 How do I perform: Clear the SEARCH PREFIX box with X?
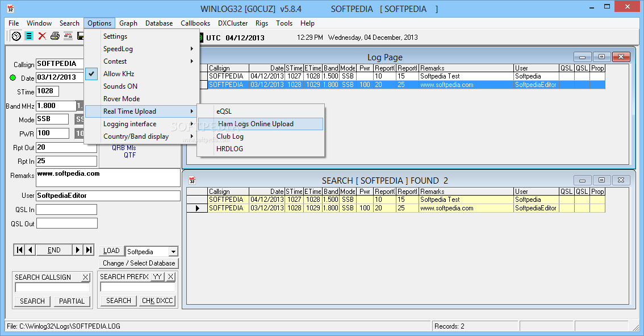click(170, 277)
